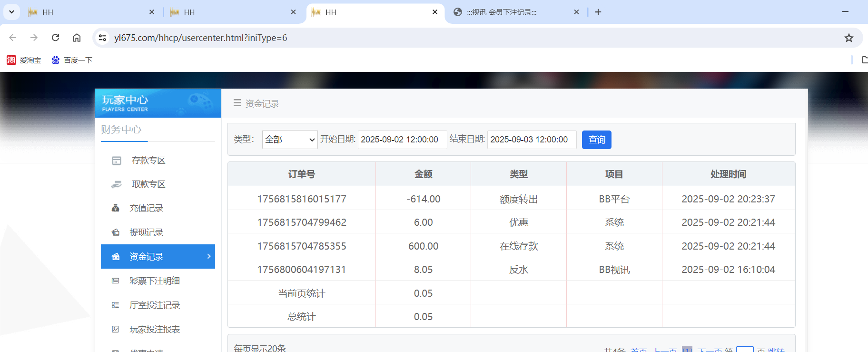Click the hall betting record (厅室投注记录) icon
Screen dimensions: 868x352
point(115,305)
